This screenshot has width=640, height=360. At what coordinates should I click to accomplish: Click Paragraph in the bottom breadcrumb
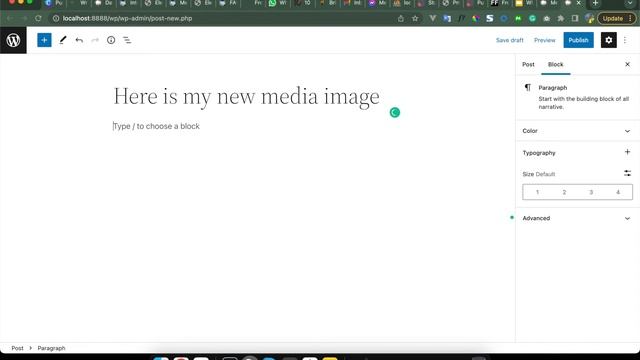[x=51, y=348]
